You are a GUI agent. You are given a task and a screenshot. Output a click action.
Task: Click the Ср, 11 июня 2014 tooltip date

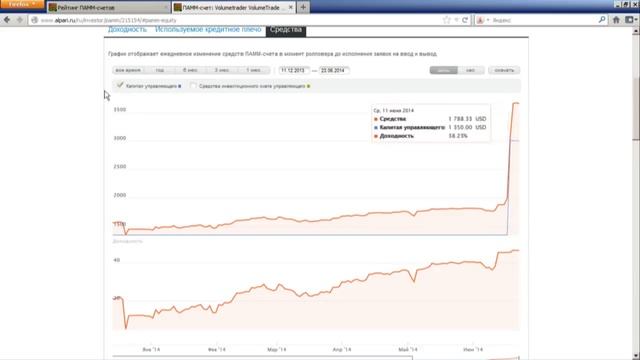click(x=393, y=111)
